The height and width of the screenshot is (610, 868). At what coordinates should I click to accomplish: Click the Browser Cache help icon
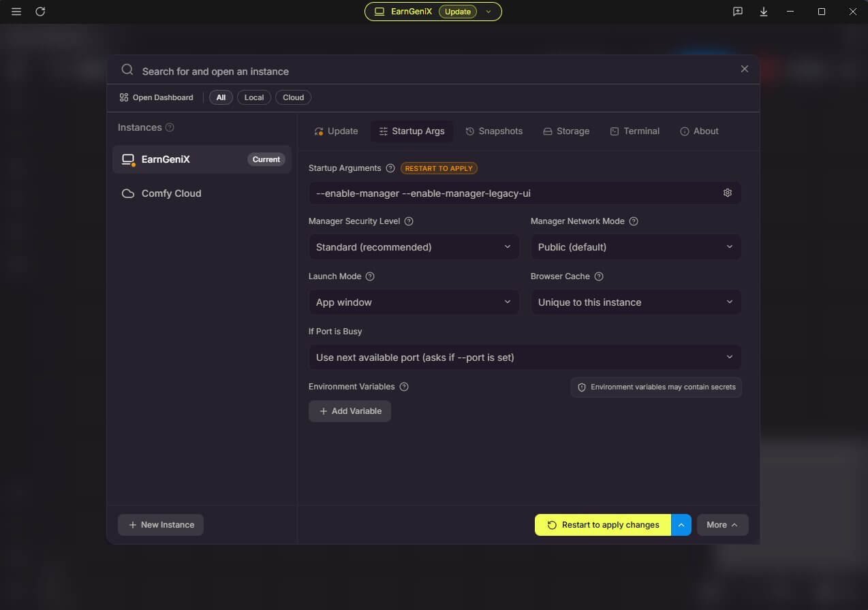599,276
